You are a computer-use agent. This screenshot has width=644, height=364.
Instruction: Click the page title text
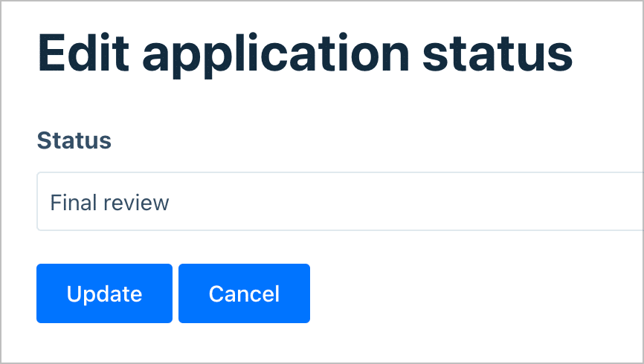point(305,53)
